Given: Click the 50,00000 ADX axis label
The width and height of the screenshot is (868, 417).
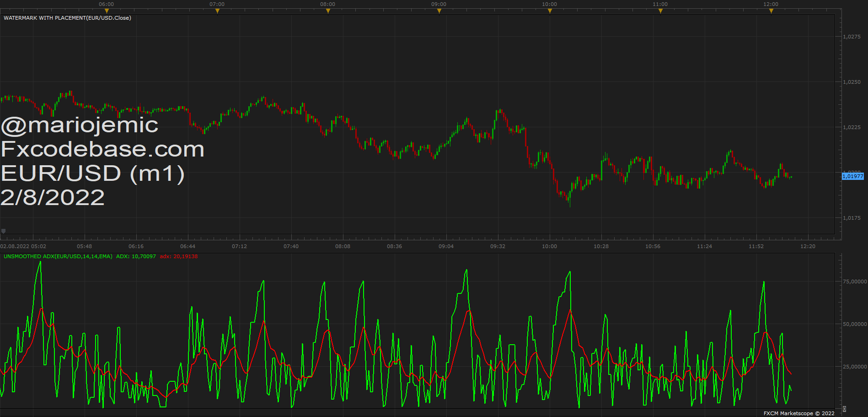Looking at the screenshot, I should point(855,324).
